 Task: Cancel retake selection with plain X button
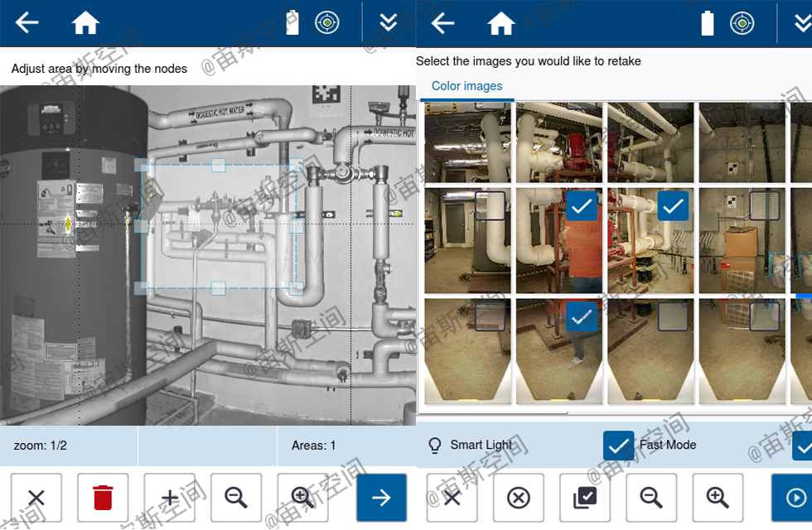pyautogui.click(x=452, y=498)
